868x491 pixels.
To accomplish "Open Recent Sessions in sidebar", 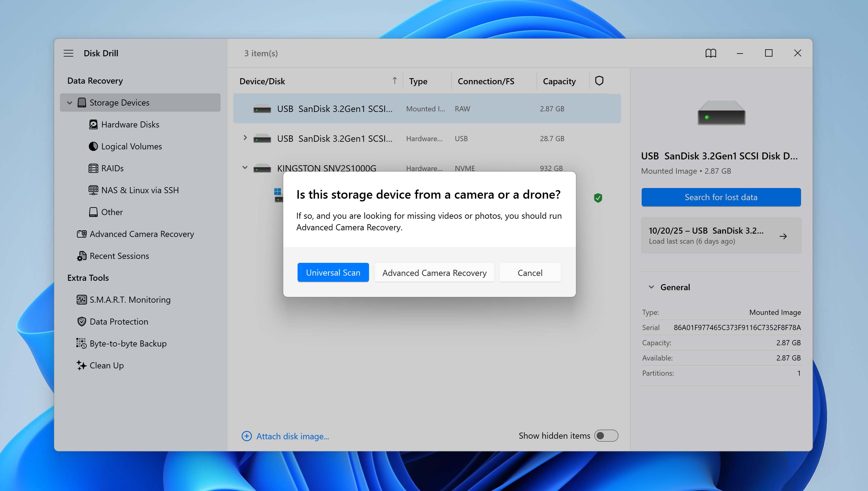I will [119, 256].
